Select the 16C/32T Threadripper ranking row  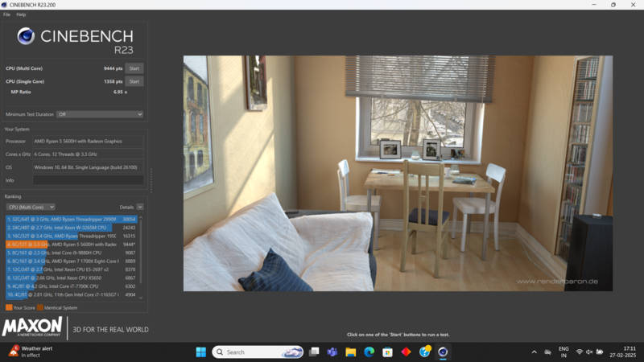tap(71, 236)
